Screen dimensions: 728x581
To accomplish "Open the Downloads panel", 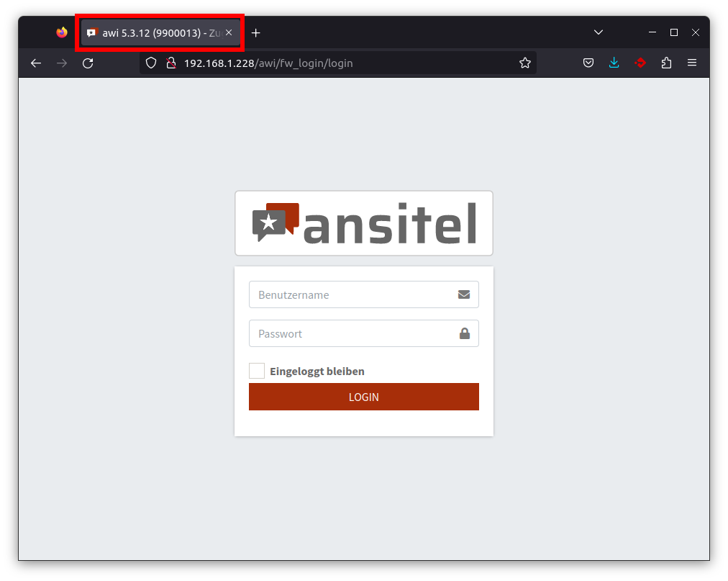I will [x=614, y=63].
